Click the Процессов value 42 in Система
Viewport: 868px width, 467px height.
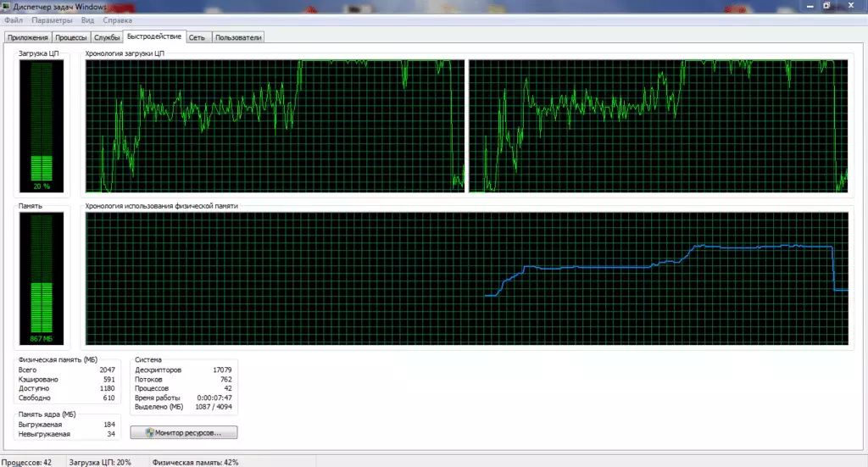point(228,388)
